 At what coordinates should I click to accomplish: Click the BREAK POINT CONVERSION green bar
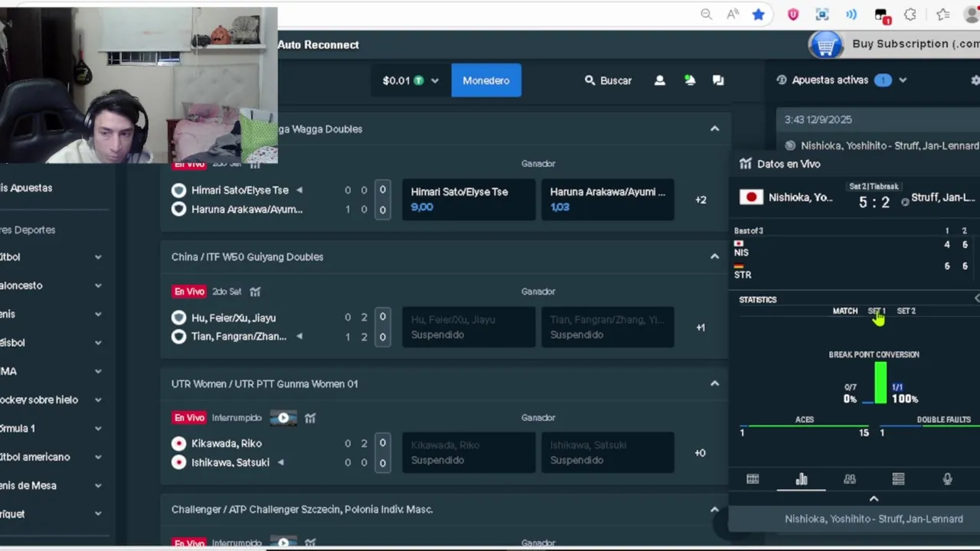pyautogui.click(x=880, y=383)
